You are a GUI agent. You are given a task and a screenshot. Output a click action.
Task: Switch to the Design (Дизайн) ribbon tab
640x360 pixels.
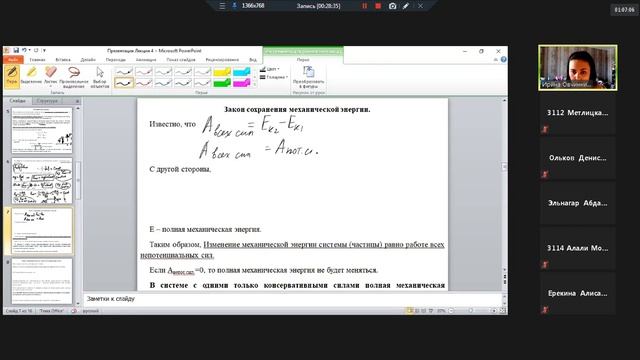pyautogui.click(x=88, y=60)
